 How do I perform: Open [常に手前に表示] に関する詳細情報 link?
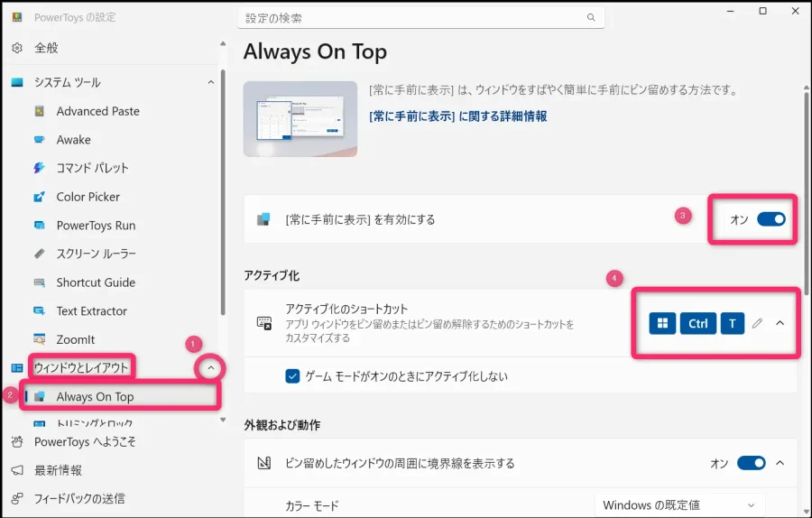click(x=458, y=116)
